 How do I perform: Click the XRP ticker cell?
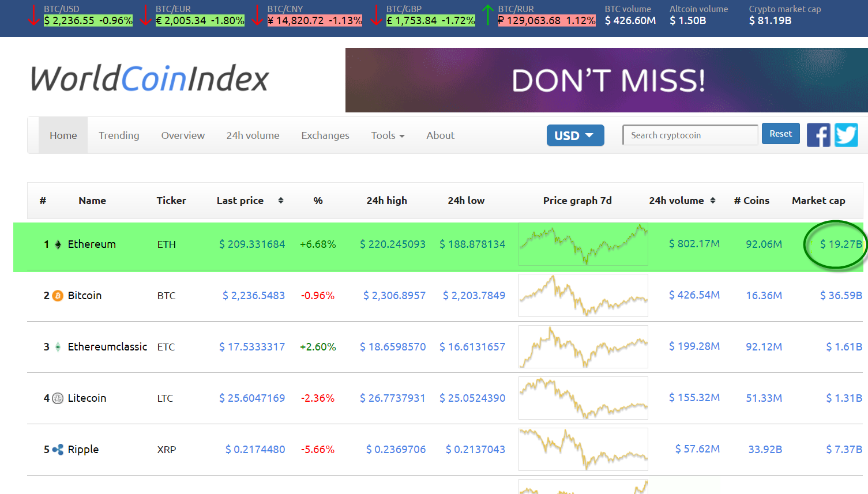click(167, 450)
